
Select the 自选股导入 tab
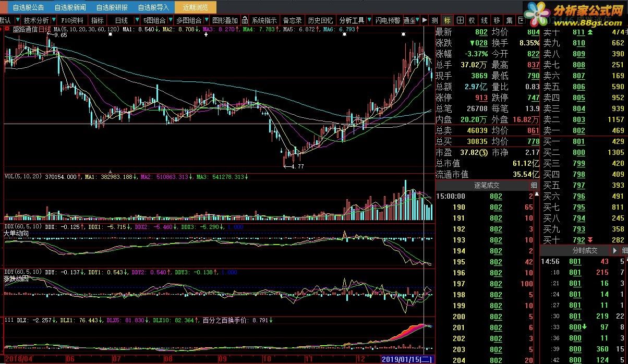pyautogui.click(x=154, y=7)
